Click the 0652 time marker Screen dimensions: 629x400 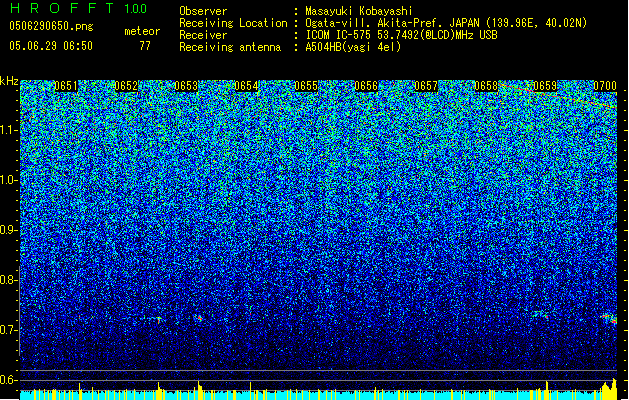point(126,86)
